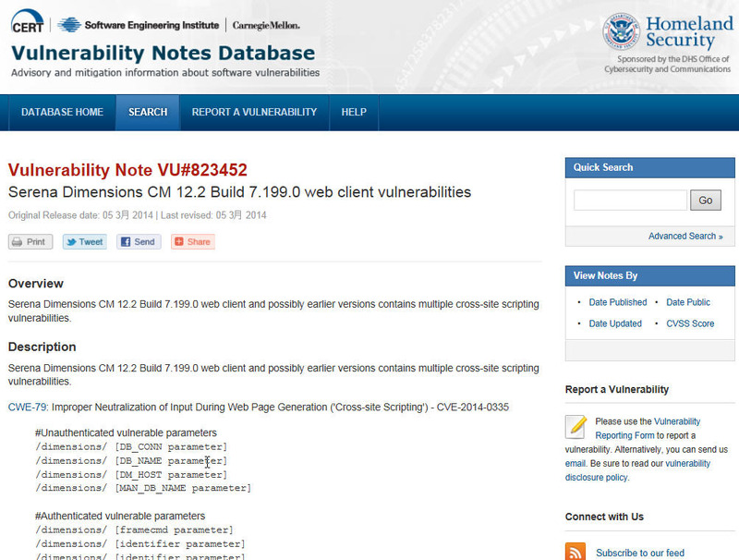The height and width of the screenshot is (560, 739).
Task: Click the Subscribe to our feed link
Action: [640, 553]
